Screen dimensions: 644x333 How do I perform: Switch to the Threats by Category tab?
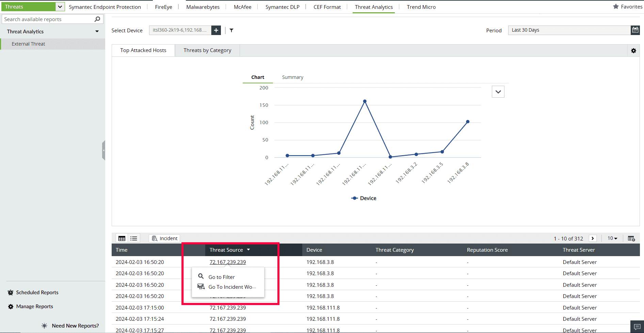point(207,50)
